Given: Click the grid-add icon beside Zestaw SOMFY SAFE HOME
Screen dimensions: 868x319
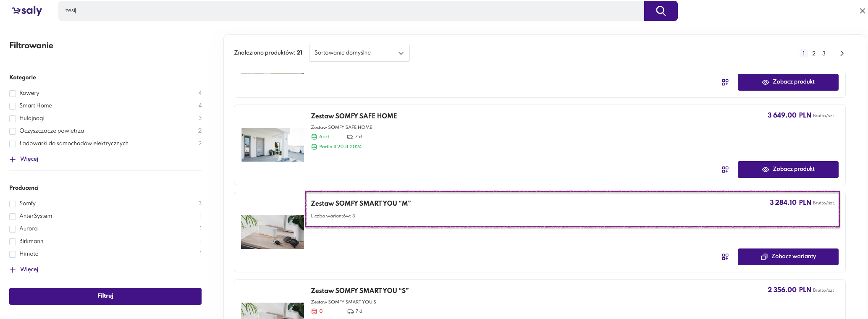Looking at the screenshot, I should (725, 170).
